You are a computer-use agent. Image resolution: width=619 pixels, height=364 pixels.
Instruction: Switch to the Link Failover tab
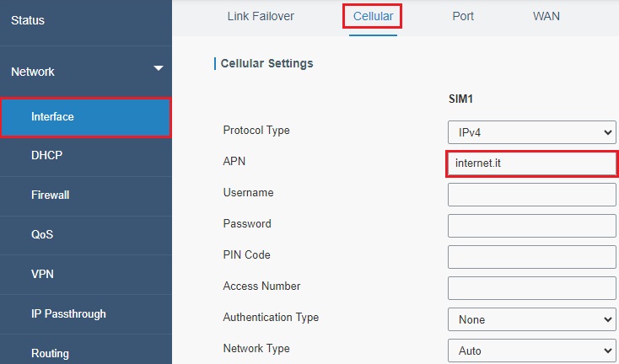click(x=261, y=16)
